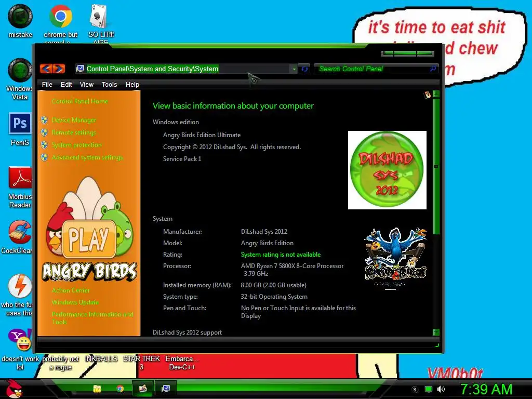Viewport: 532px width, 399px height.
Task: Click the address bar computer icon
Action: pyautogui.click(x=80, y=69)
